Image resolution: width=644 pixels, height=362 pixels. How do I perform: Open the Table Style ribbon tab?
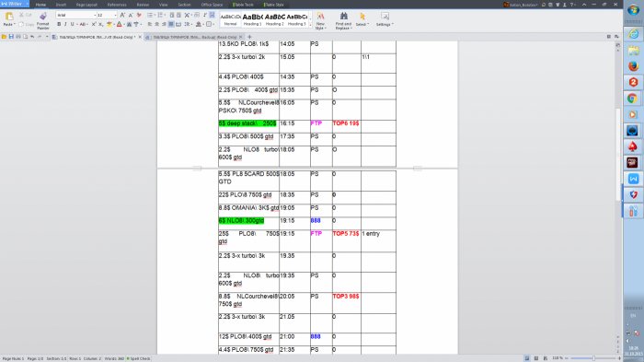click(273, 5)
